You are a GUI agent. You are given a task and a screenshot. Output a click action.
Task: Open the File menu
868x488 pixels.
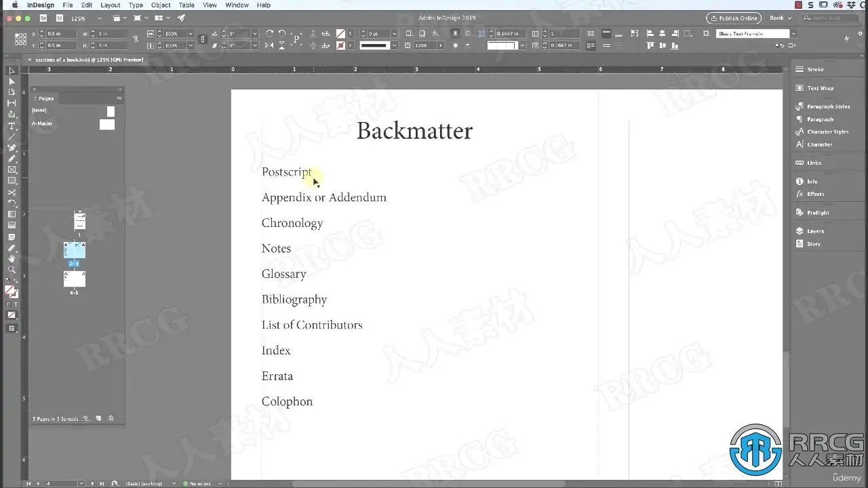click(68, 5)
